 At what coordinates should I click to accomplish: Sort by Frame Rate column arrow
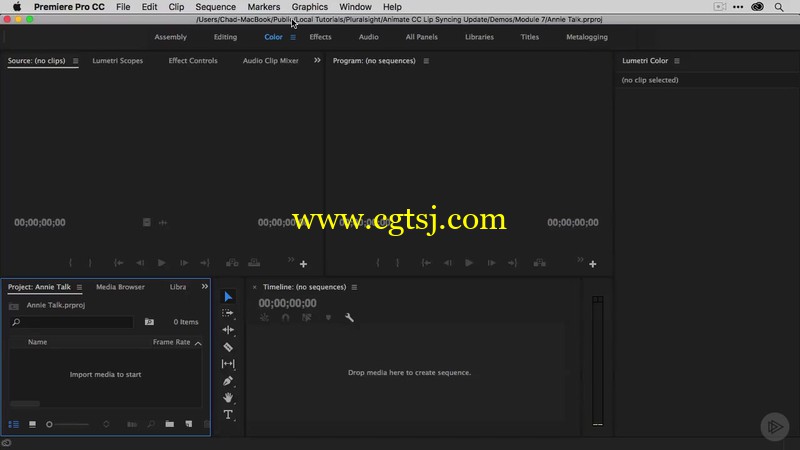point(198,343)
